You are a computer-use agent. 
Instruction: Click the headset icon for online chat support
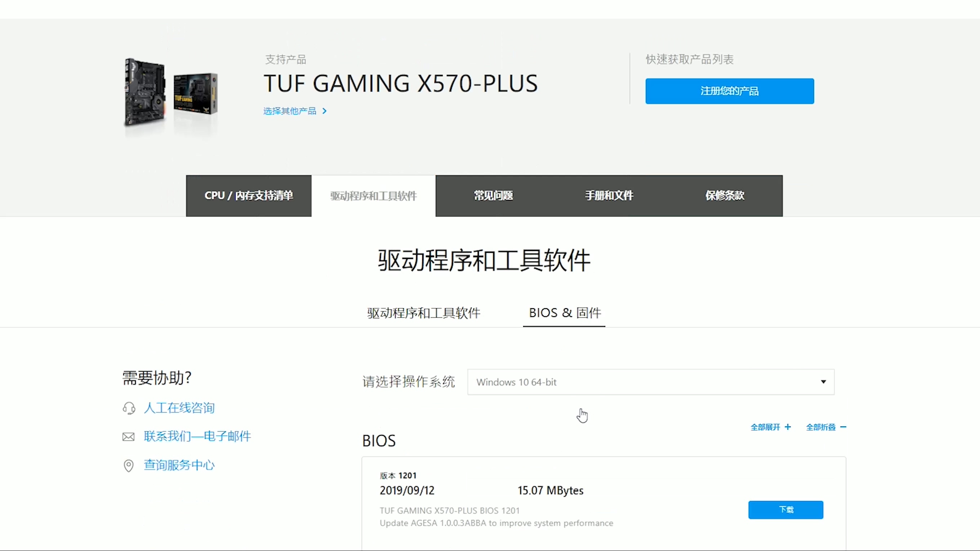(x=129, y=408)
